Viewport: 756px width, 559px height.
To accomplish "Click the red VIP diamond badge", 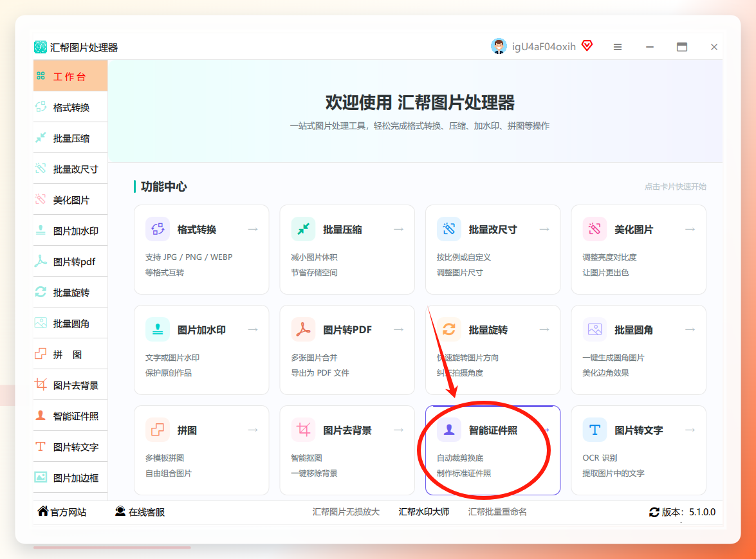I will click(587, 46).
